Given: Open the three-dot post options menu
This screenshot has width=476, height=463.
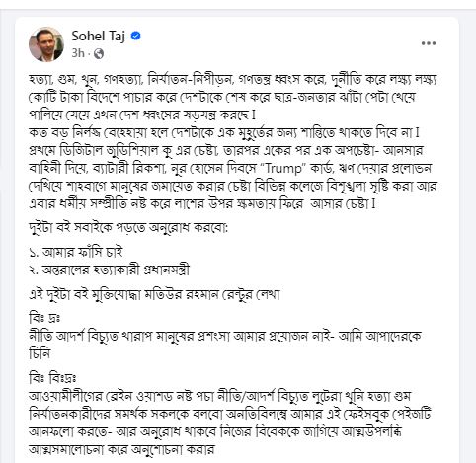Looking at the screenshot, I should point(429,43).
